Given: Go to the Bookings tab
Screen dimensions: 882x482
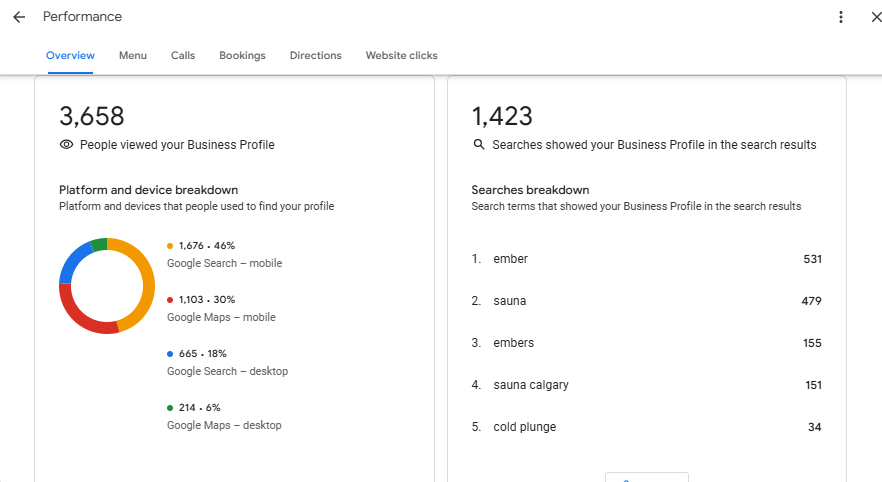Looking at the screenshot, I should pyautogui.click(x=242, y=56).
